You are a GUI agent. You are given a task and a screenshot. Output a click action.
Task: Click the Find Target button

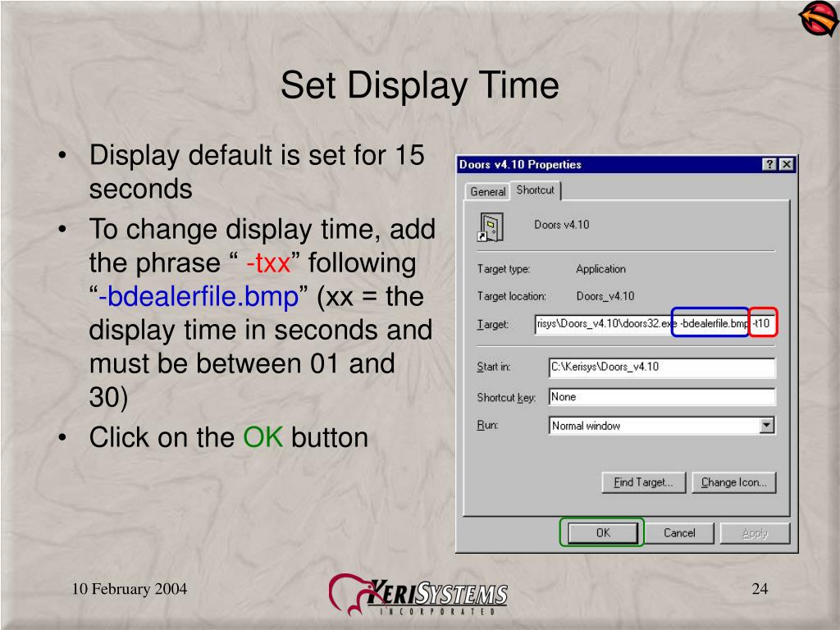(643, 482)
